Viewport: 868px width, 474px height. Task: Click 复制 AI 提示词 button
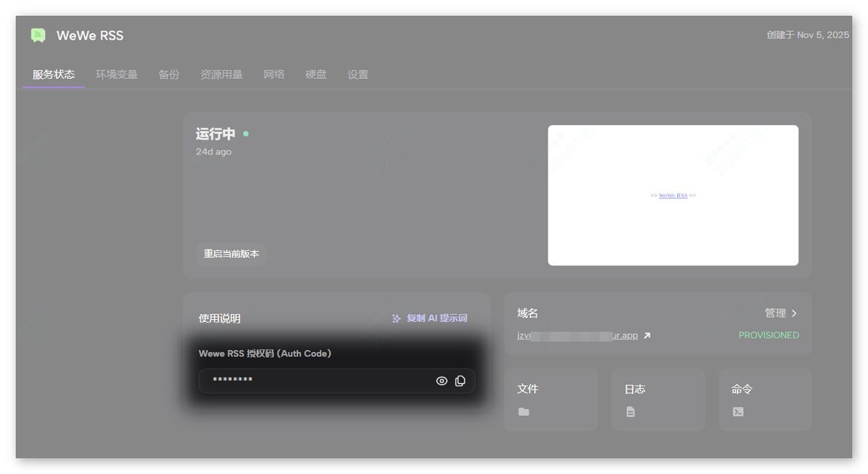click(430, 318)
